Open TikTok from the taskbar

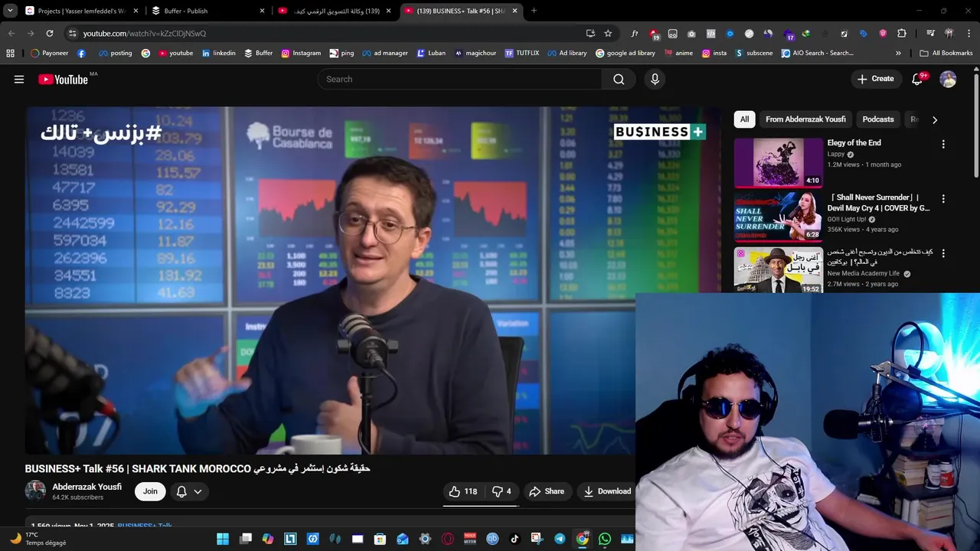coord(514,539)
